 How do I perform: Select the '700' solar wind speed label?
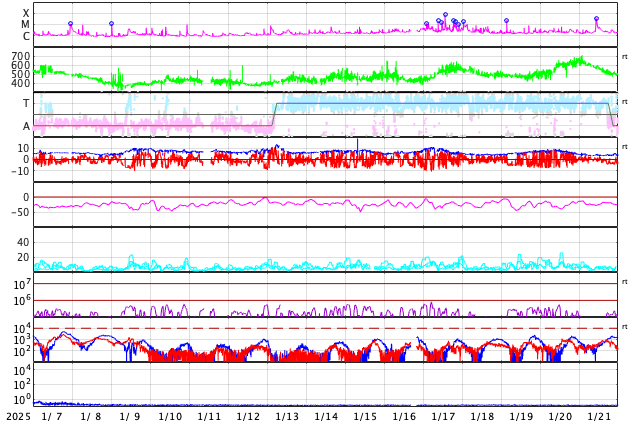click(x=21, y=56)
